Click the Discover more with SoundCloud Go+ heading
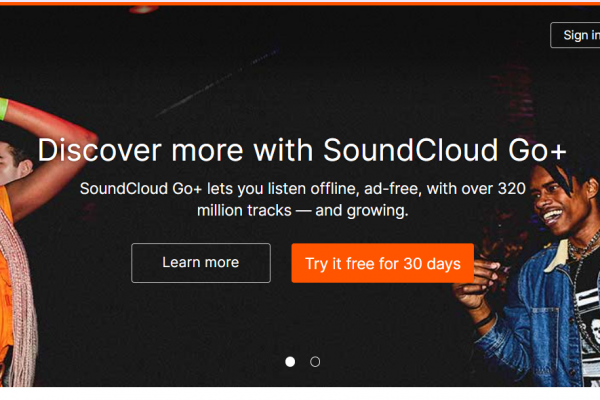 301,150
